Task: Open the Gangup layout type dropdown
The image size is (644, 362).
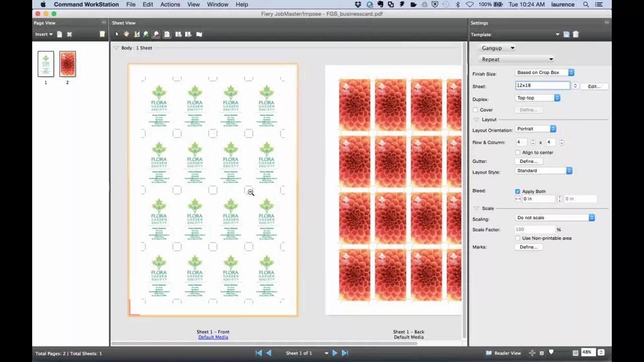Action: (x=498, y=48)
